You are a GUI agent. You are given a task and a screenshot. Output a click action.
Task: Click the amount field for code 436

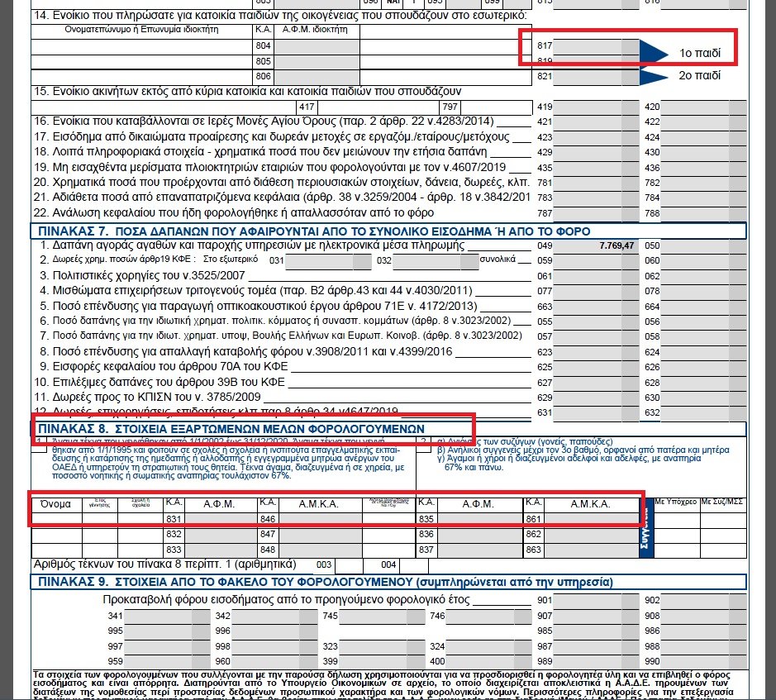coord(703,168)
